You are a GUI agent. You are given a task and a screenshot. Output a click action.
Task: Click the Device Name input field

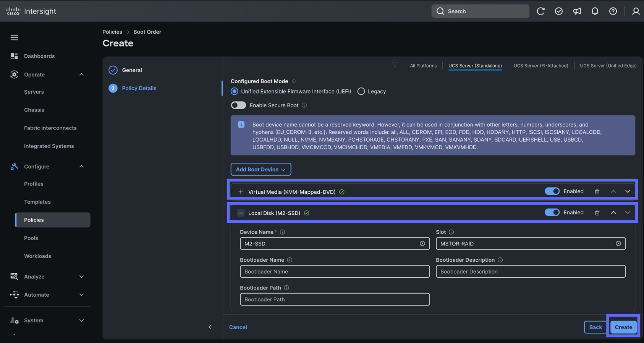[x=335, y=244]
